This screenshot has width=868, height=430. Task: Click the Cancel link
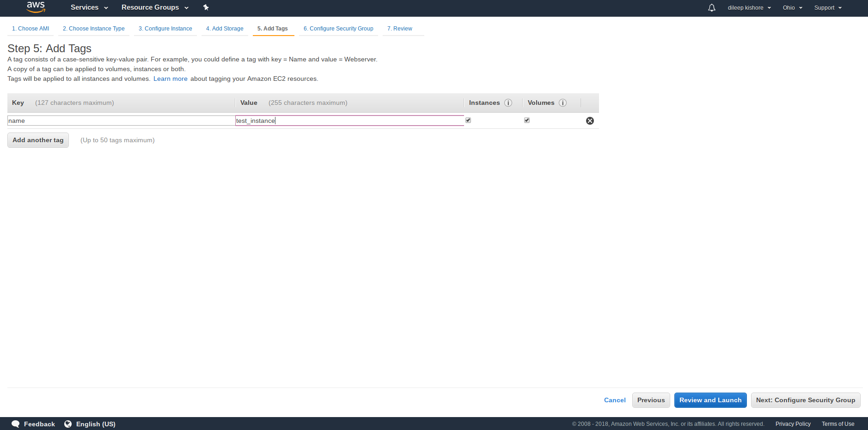615,400
